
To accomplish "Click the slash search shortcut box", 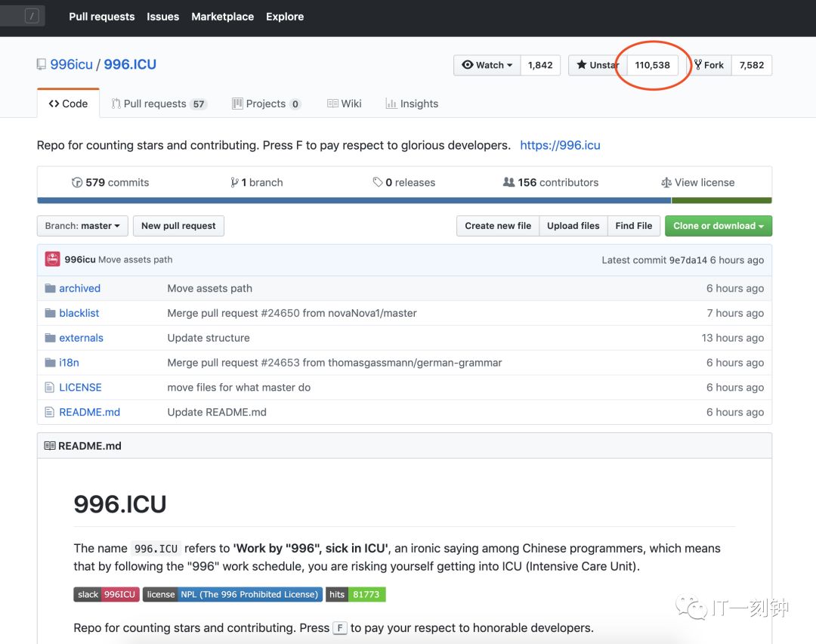I will tap(32, 16).
